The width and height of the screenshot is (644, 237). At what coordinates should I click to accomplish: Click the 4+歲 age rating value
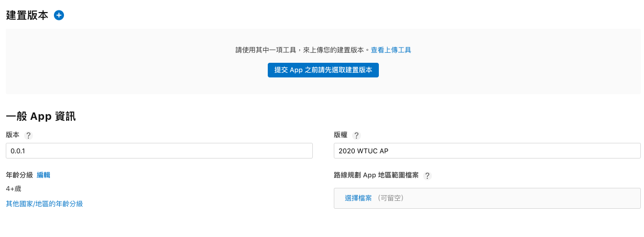(14, 189)
